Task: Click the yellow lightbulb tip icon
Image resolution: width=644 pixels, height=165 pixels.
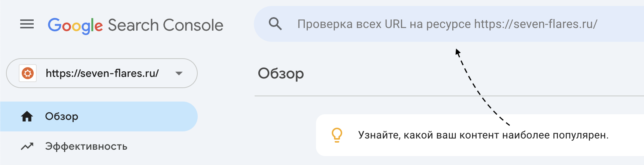Action: point(337,135)
